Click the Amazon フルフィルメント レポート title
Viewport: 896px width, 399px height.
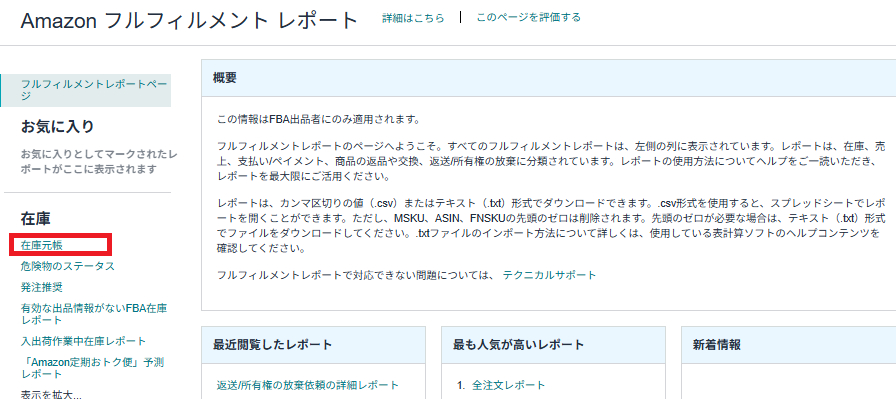click(x=189, y=21)
